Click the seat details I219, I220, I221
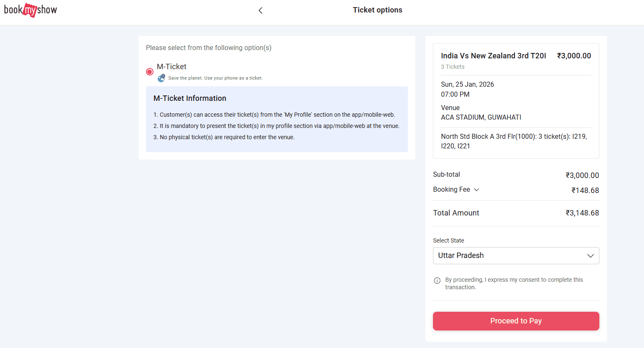 click(x=514, y=141)
